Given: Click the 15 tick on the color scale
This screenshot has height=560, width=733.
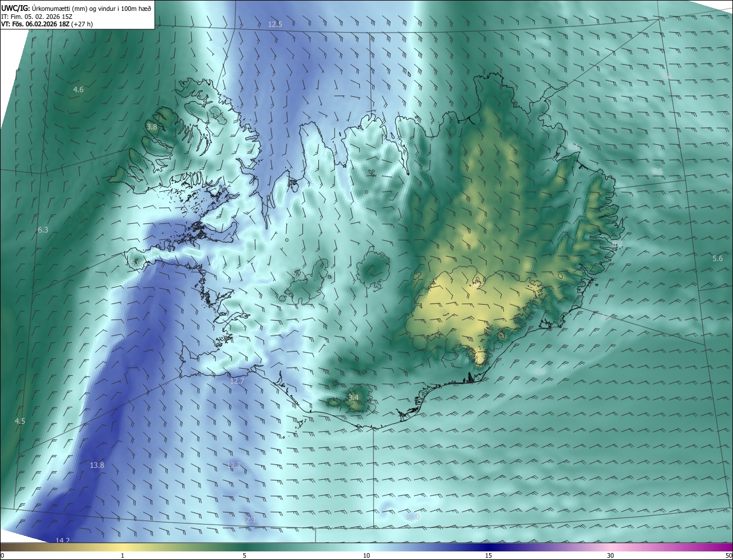Looking at the screenshot, I should [488, 555].
